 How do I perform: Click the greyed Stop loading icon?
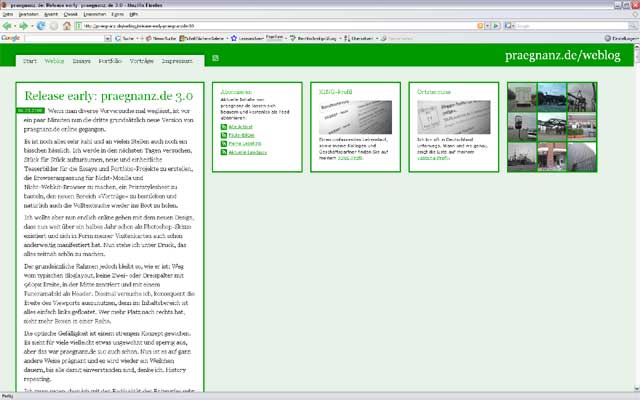coord(54,26)
